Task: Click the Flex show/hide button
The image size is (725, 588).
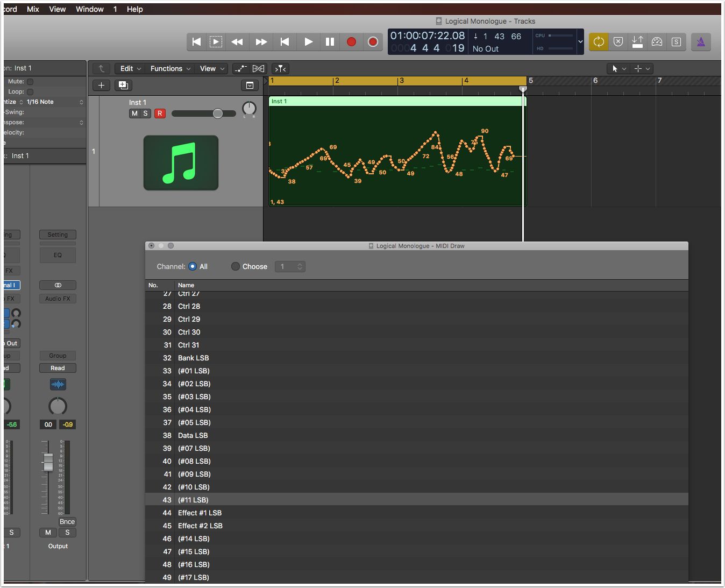Action: 259,69
